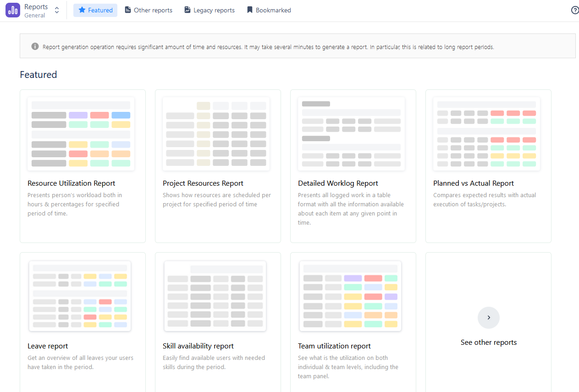This screenshot has width=579, height=392.
Task: Open Planned vs Actual Report thumbnail
Action: click(486, 134)
